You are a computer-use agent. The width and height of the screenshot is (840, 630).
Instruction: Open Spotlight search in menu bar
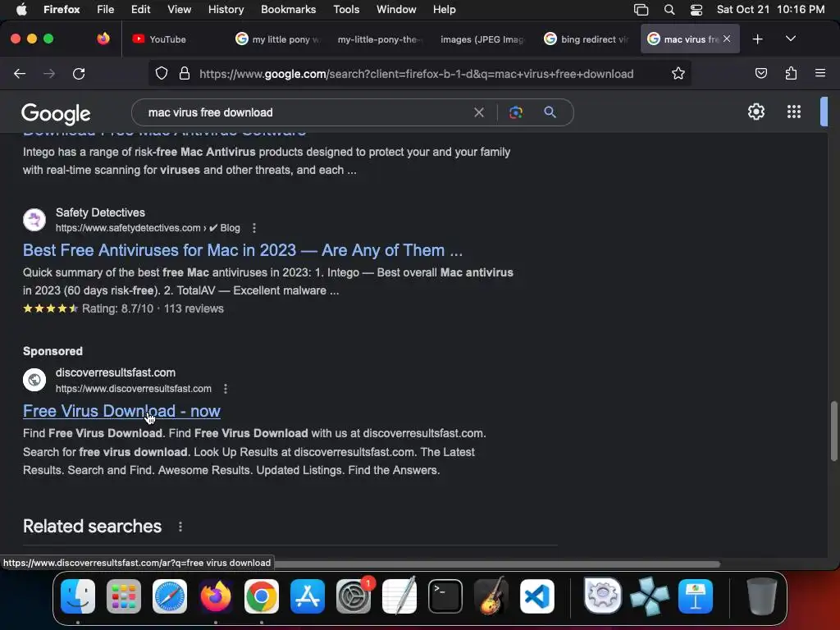point(669,10)
